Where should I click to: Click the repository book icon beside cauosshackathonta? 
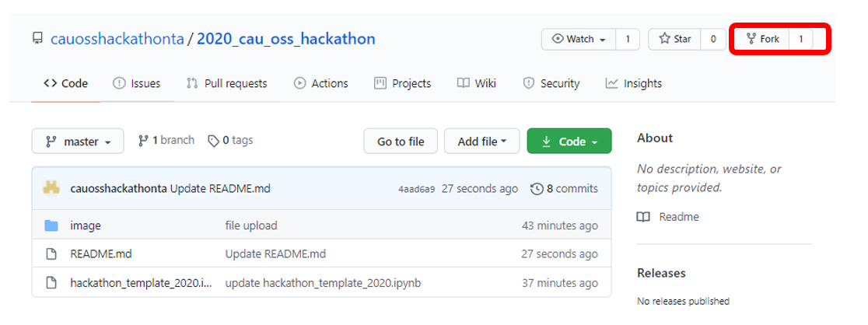(x=37, y=39)
